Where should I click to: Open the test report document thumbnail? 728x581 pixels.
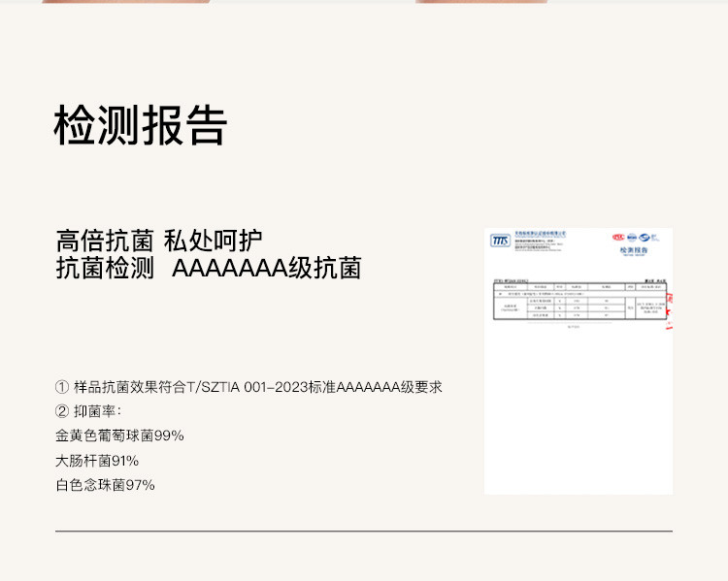point(578,361)
